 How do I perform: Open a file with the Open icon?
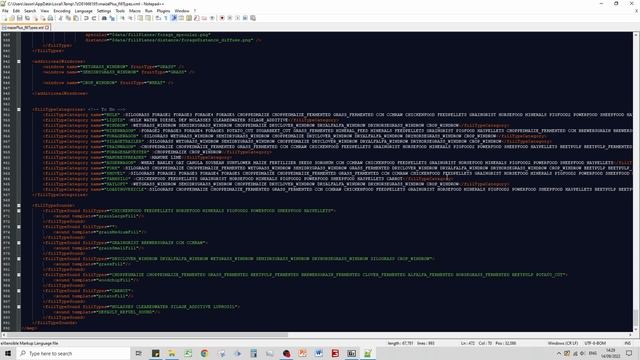(12, 18)
